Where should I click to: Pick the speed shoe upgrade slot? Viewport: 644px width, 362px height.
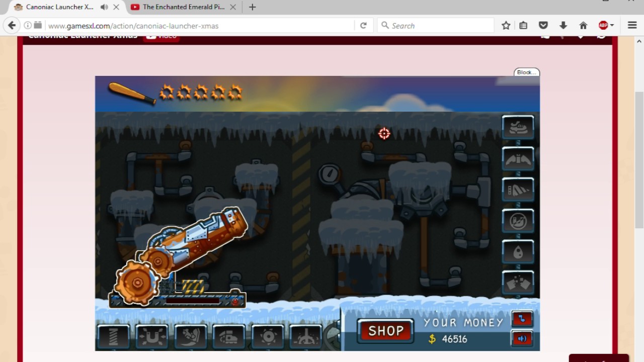tap(229, 337)
